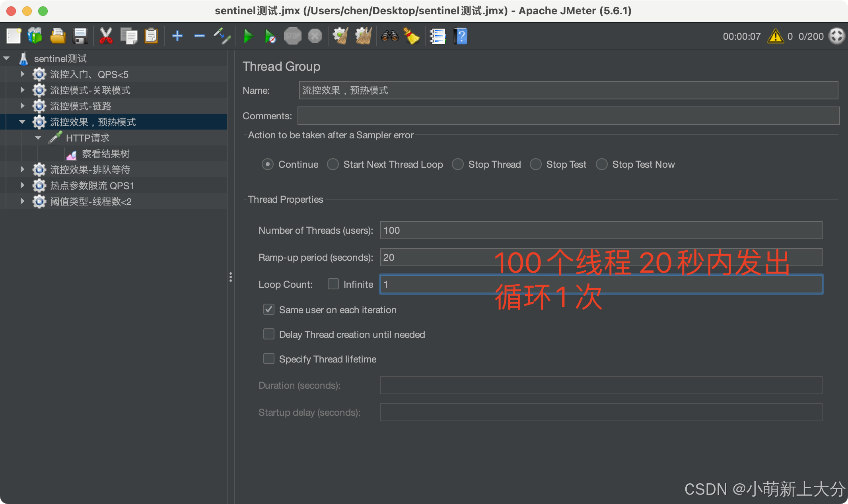The image size is (848, 504).
Task: Click the Ramp-up period input field
Action: (438, 257)
